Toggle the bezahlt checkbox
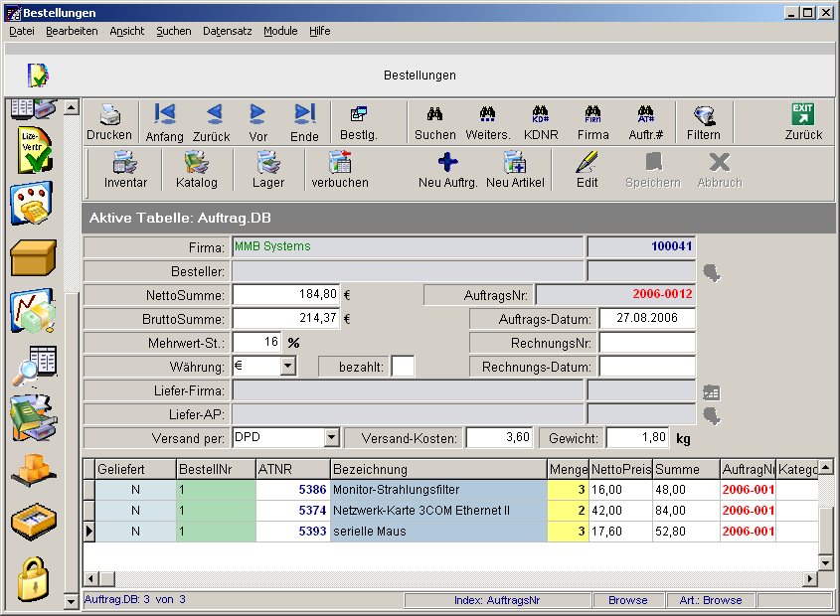Screen dimensions: 840x616 [403, 367]
